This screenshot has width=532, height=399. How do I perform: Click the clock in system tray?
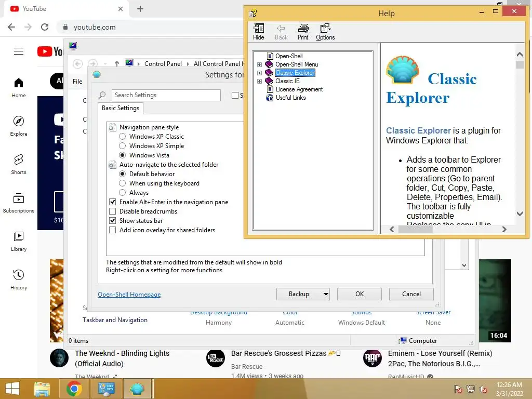click(x=509, y=389)
